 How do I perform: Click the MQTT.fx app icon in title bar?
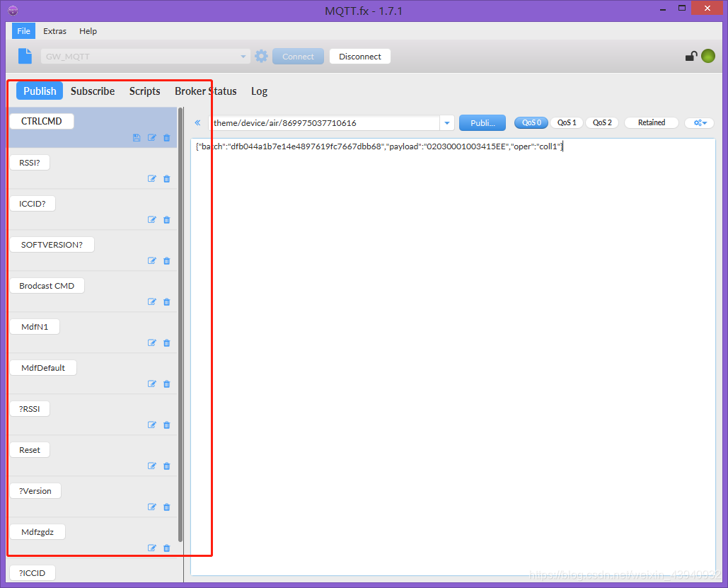click(13, 10)
